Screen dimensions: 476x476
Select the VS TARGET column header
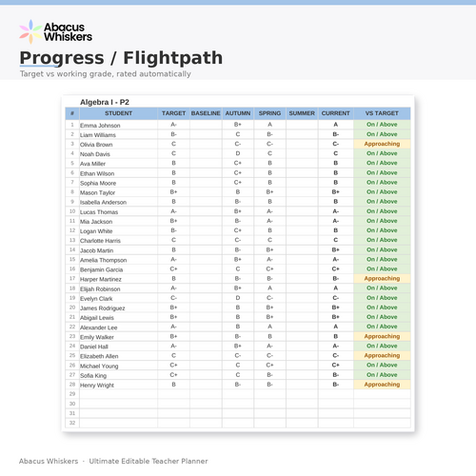pos(382,113)
